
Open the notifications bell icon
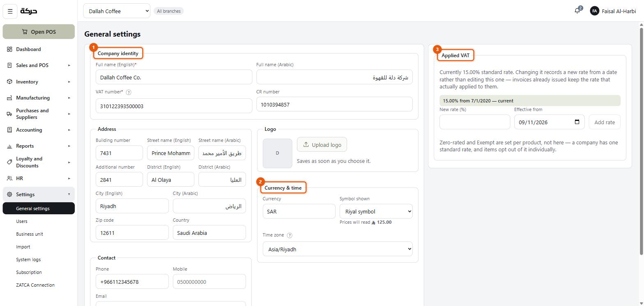coord(577,11)
